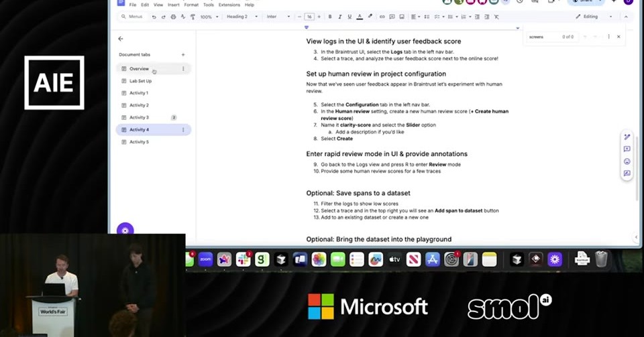Open Slack from the dock
The image size is (644, 337).
pos(243,259)
